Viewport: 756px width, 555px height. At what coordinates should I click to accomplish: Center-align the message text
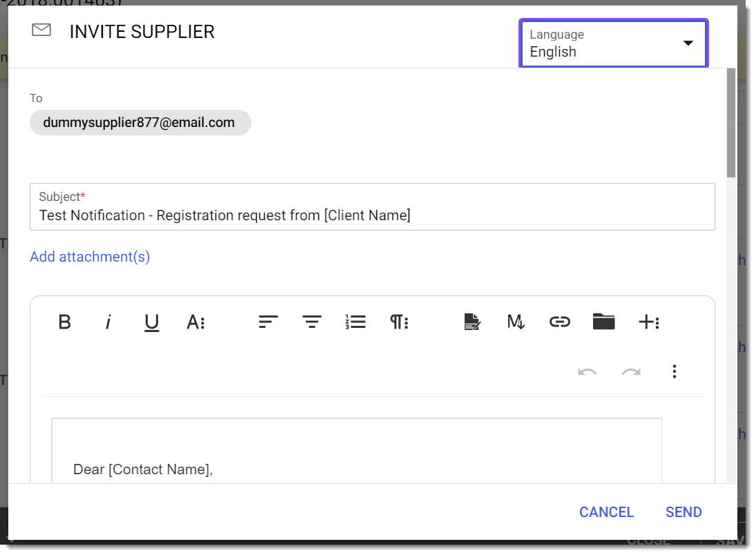click(312, 322)
